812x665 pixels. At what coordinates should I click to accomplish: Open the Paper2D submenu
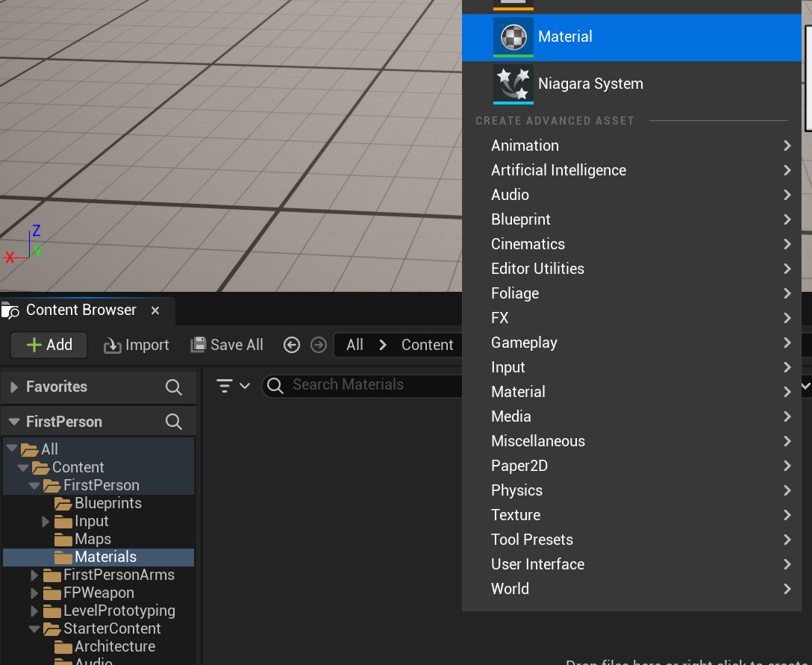(x=631, y=466)
